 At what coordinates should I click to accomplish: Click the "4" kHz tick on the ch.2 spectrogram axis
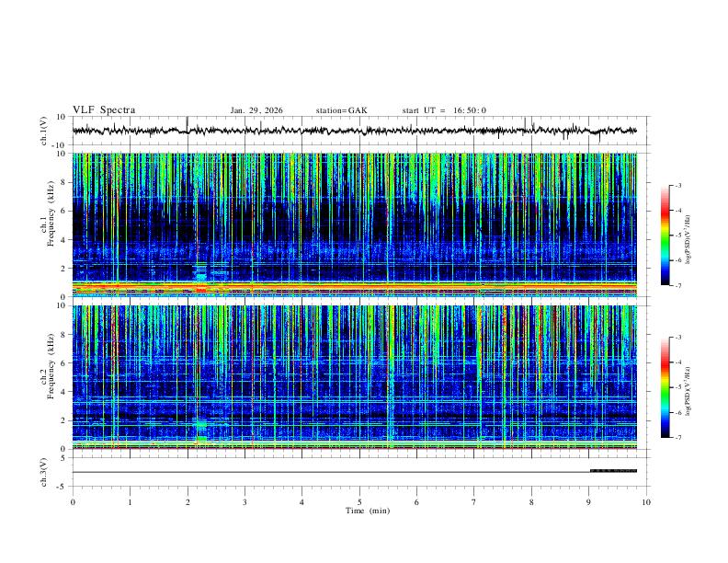(64, 392)
